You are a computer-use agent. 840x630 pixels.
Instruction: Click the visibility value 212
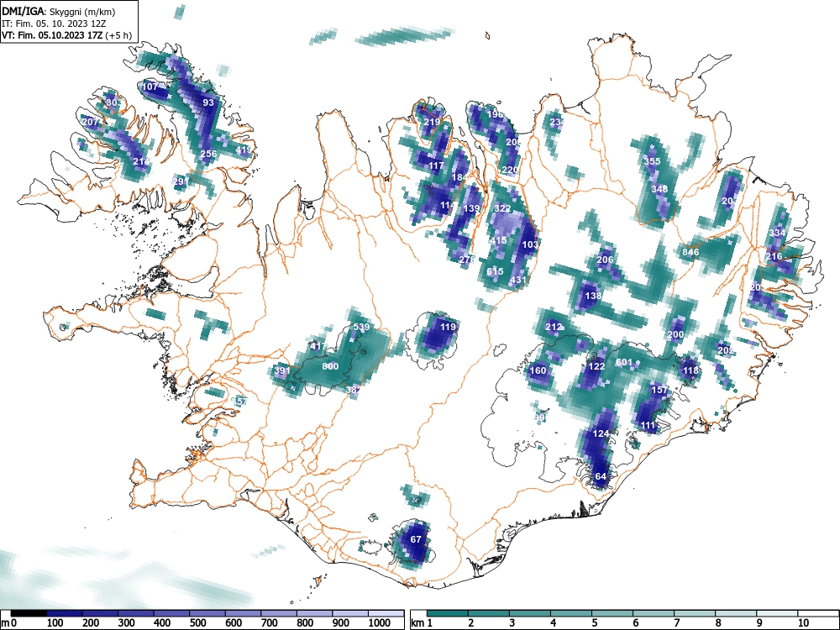[554, 327]
